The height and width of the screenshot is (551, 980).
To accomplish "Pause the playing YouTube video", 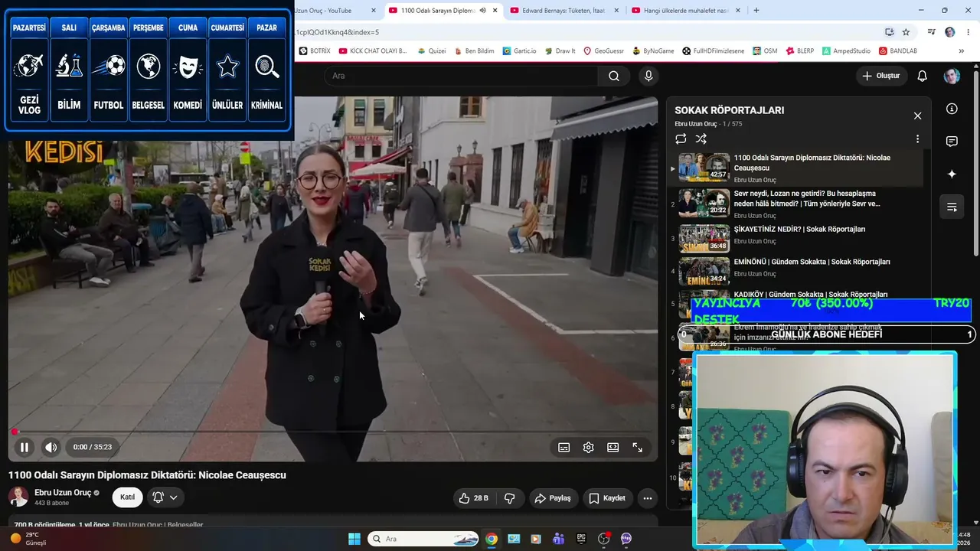I will tap(24, 447).
